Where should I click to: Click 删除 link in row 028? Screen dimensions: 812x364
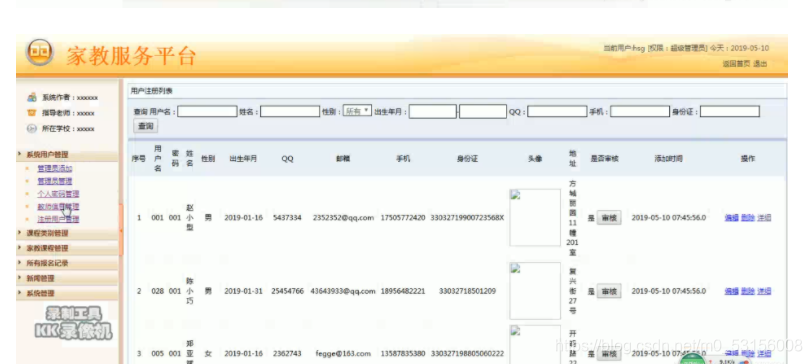747,291
